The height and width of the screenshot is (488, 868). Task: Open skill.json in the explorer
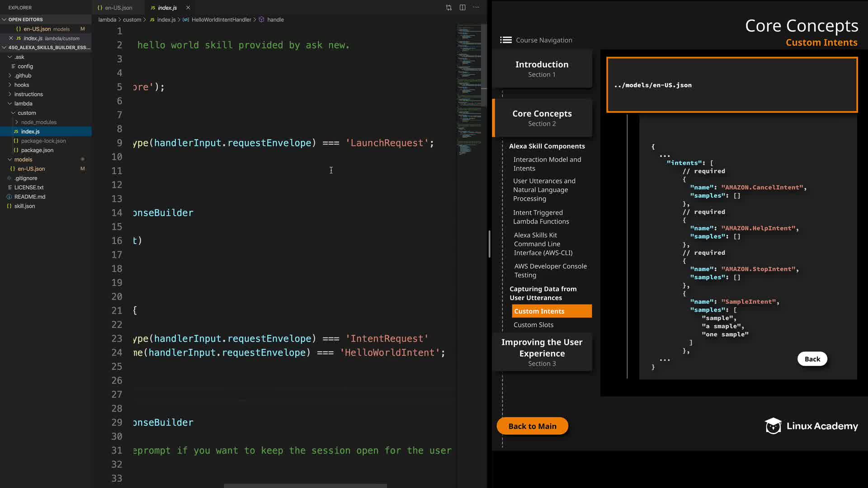click(x=24, y=206)
